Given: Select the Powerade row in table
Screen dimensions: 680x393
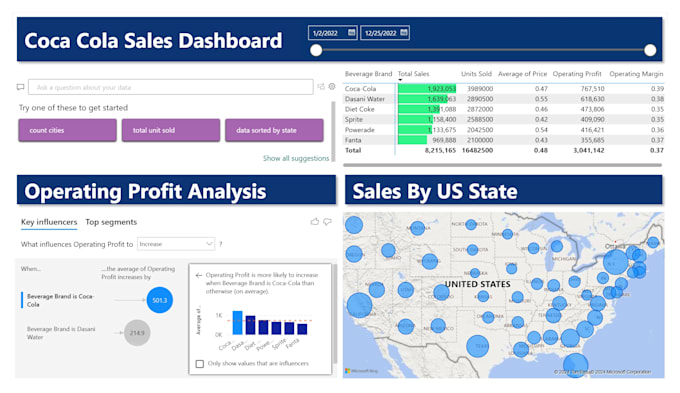Looking at the screenshot, I should (503, 130).
